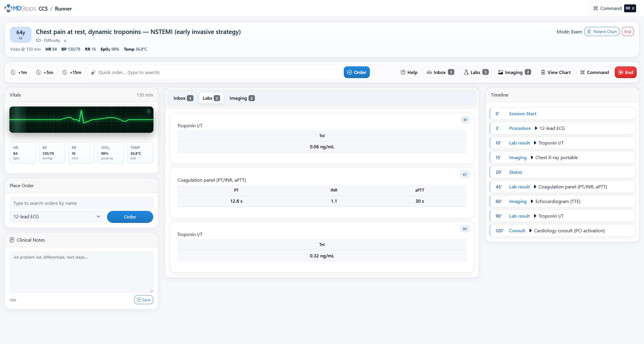This screenshot has width=644, height=344.
Task: Select the Labs flask icon
Action: pos(466,72)
